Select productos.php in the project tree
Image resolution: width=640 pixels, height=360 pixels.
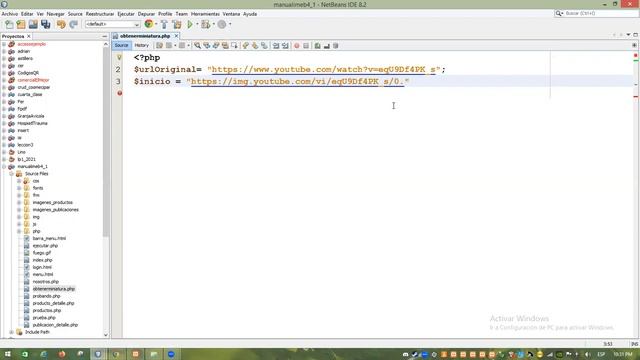pos(47,311)
